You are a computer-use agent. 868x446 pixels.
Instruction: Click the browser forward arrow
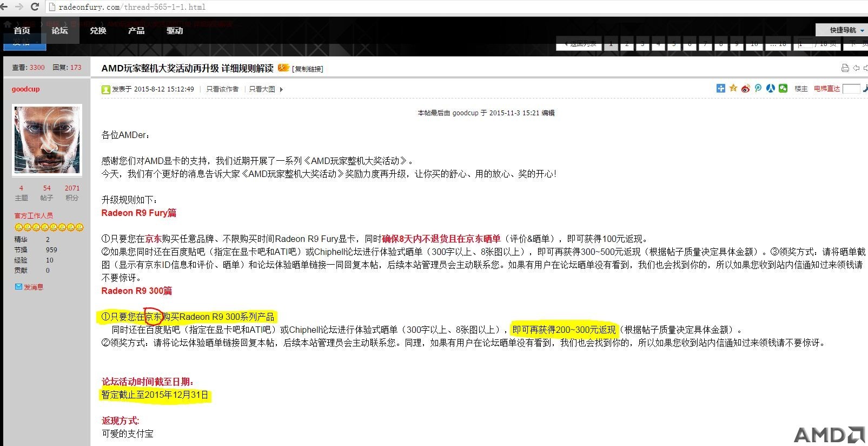20,6
